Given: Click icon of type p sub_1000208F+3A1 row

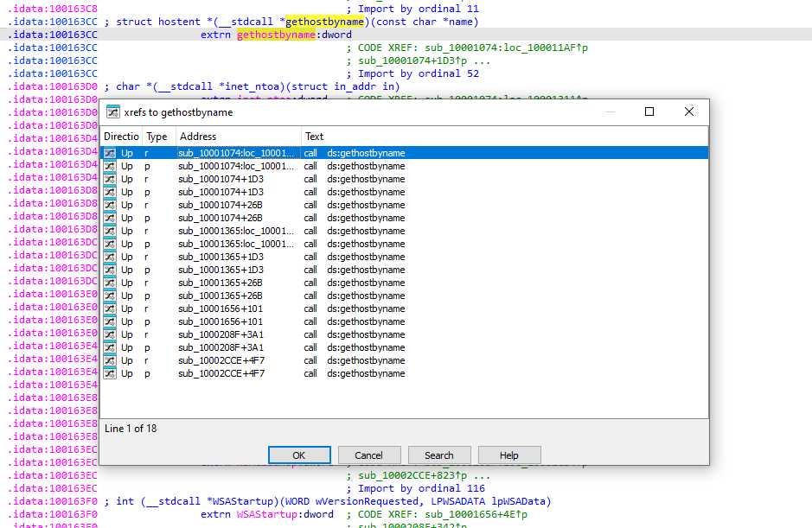Looking at the screenshot, I should tap(110, 347).
